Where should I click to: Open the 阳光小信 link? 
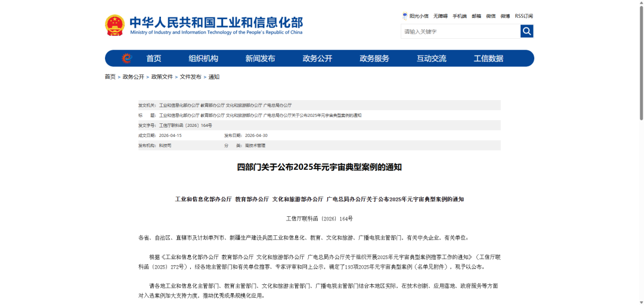419,16
